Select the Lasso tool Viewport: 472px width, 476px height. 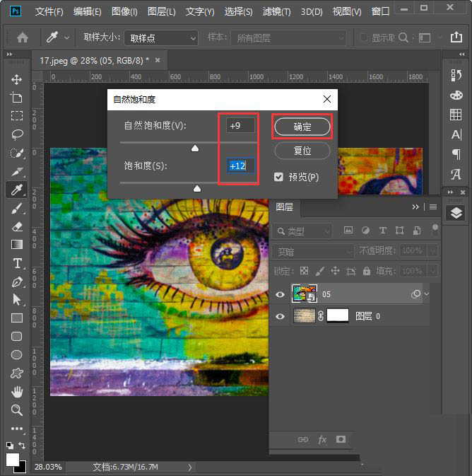click(17, 134)
